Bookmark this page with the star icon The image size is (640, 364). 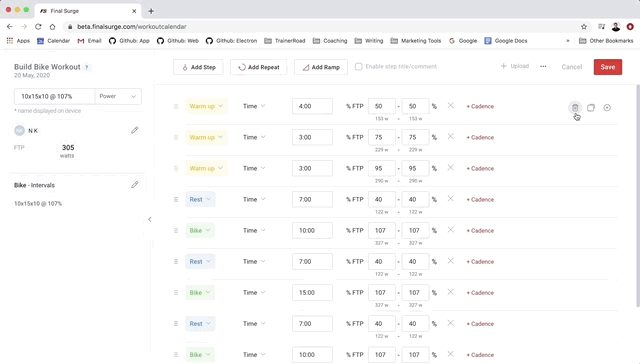point(584,27)
